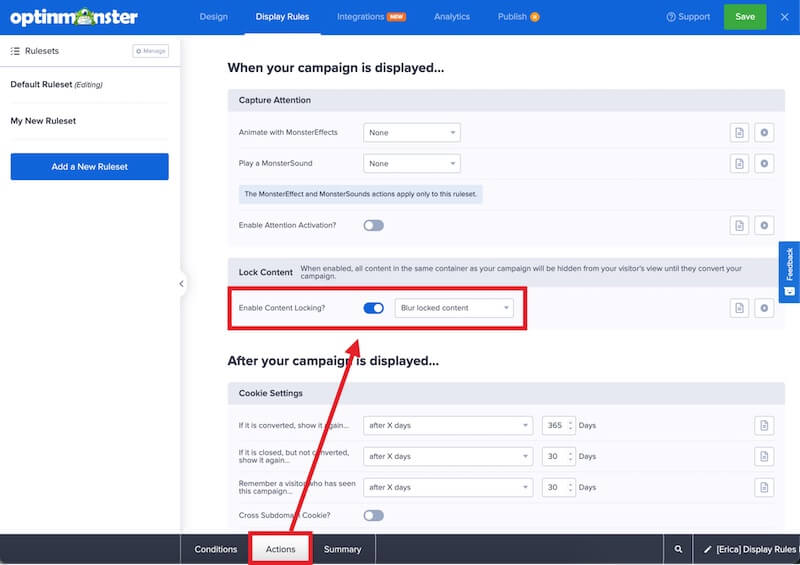
Task: Toggle Cross Subdomain Cookie switch
Action: (373, 515)
